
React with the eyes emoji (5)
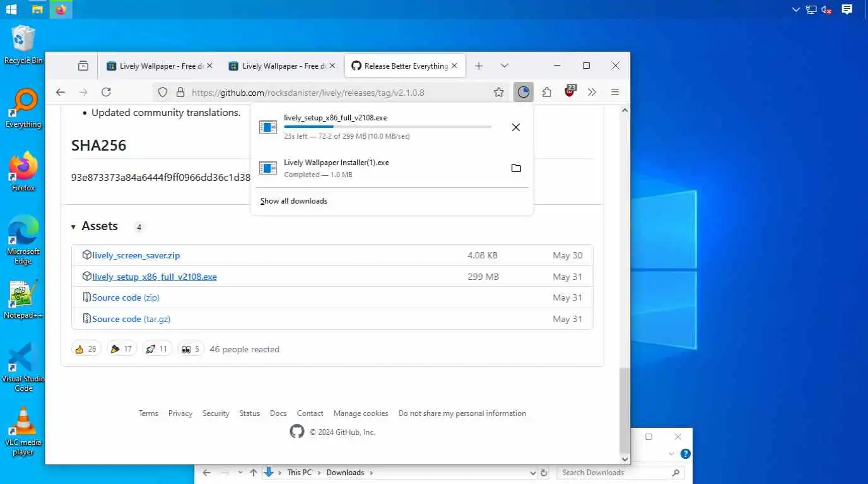coord(190,349)
